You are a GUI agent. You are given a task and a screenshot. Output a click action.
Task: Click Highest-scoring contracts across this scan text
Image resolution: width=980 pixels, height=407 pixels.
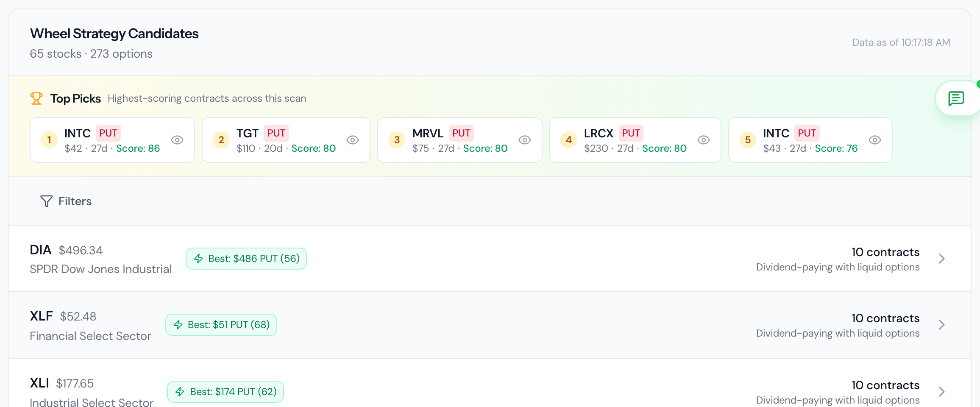click(x=207, y=98)
